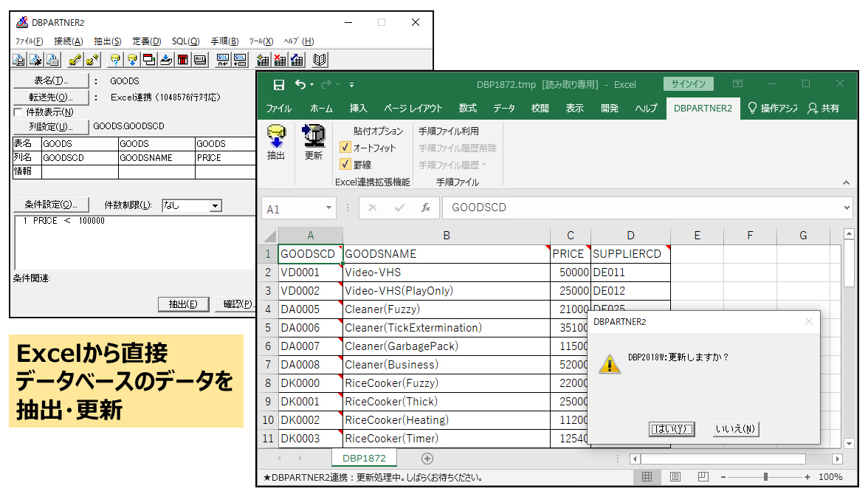Open the customize quick access toolbar dropdown

(x=351, y=85)
